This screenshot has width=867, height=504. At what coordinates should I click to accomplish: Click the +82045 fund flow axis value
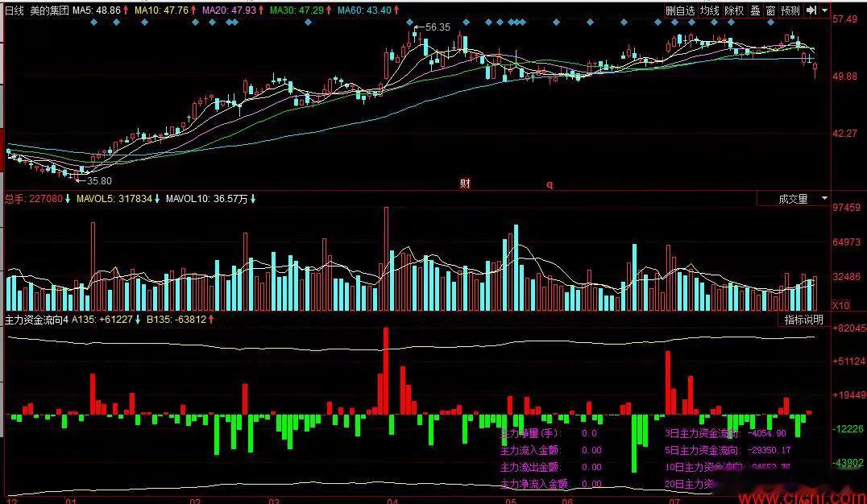tap(848, 328)
